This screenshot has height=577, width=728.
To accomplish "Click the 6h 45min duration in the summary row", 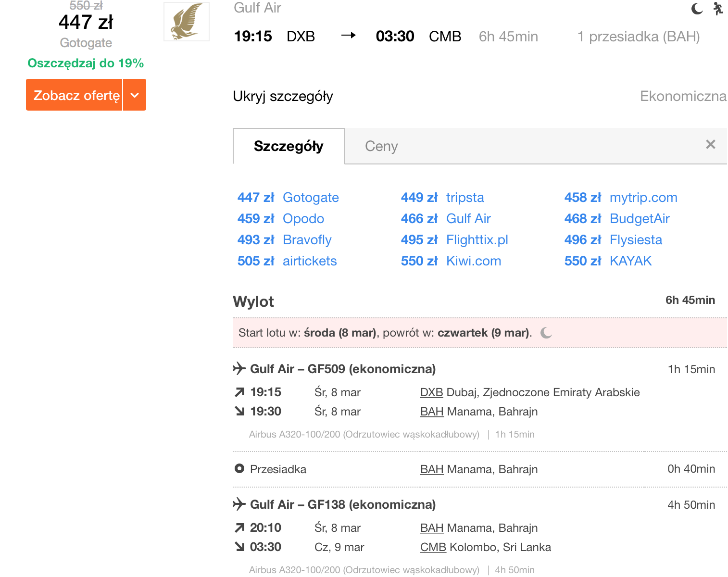I will click(508, 37).
